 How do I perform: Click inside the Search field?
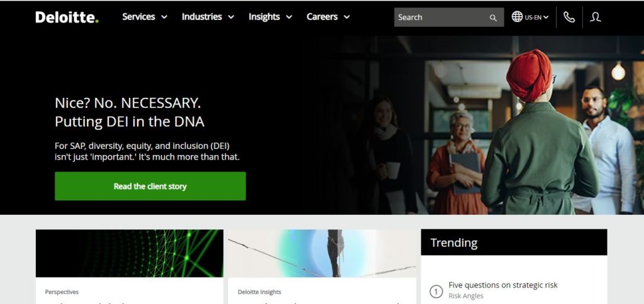point(449,17)
